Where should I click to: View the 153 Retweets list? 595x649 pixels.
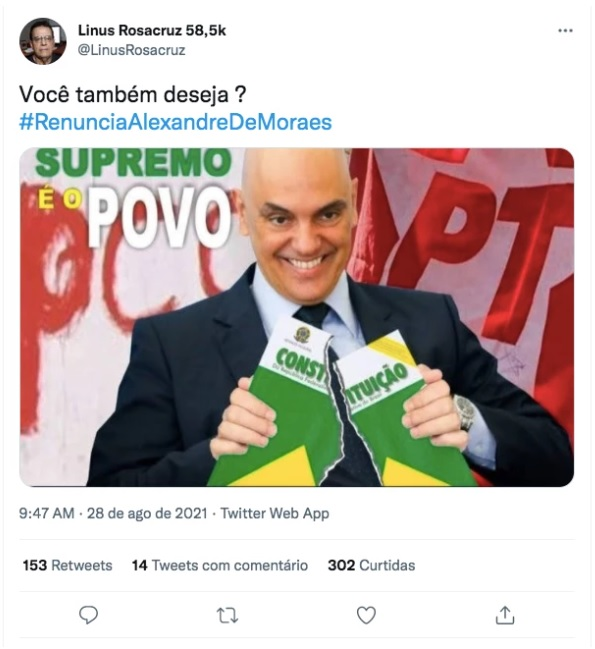tap(67, 565)
